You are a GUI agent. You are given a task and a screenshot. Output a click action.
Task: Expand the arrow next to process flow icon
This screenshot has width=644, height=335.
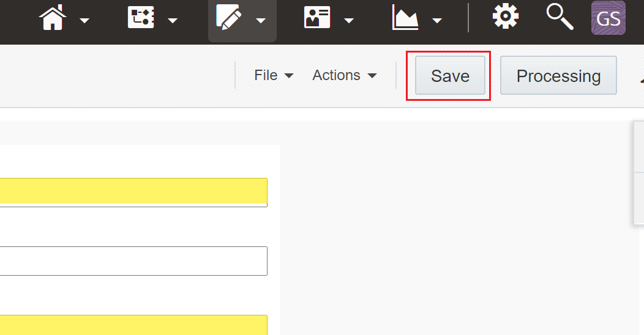[173, 21]
